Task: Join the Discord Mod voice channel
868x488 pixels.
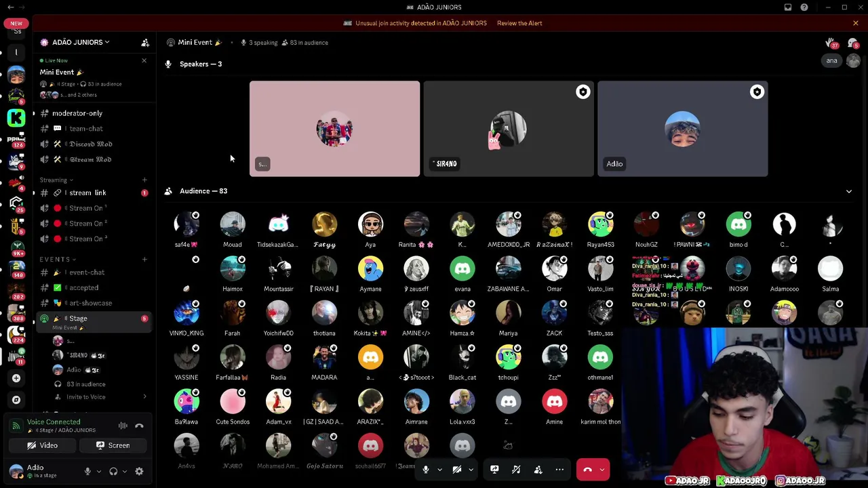Action: point(92,144)
